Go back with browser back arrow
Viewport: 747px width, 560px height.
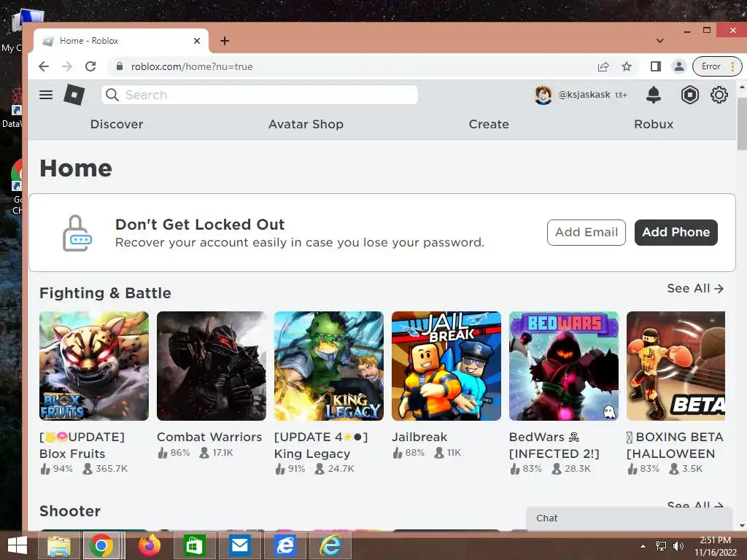(44, 66)
